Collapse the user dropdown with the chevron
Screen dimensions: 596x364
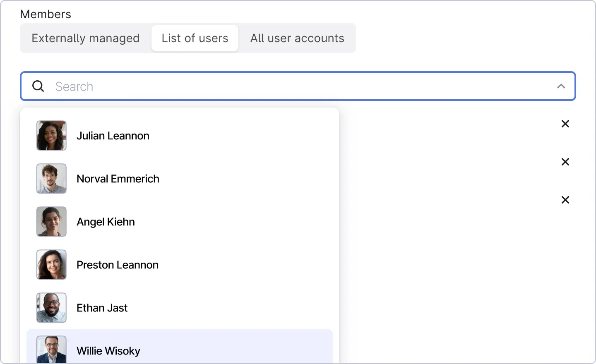coord(561,86)
